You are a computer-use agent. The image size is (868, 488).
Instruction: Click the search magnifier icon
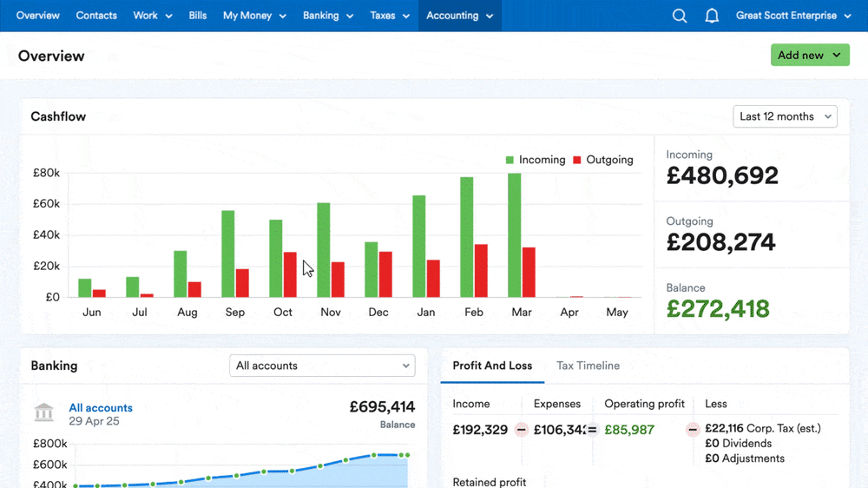click(x=680, y=16)
